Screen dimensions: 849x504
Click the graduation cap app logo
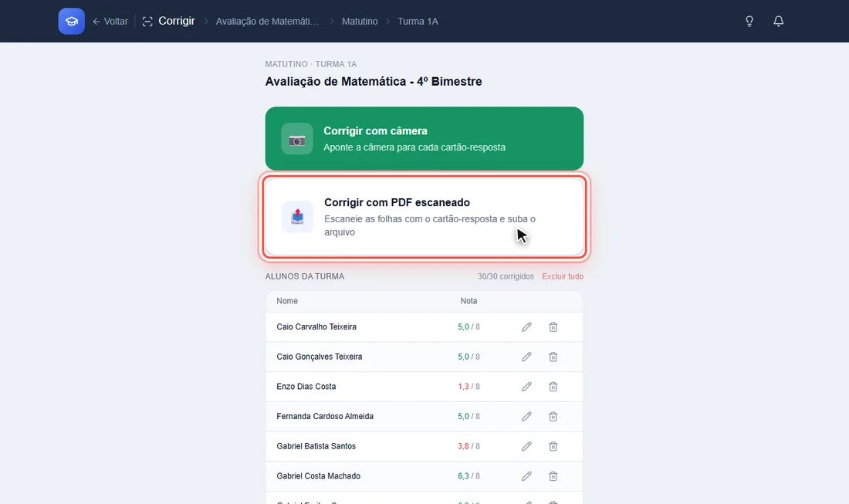pyautogui.click(x=72, y=21)
